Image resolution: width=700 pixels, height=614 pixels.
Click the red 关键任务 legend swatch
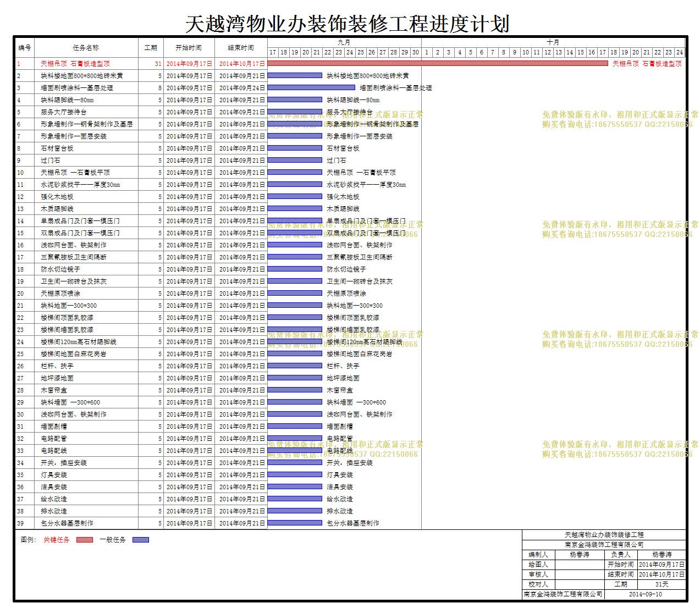point(85,540)
